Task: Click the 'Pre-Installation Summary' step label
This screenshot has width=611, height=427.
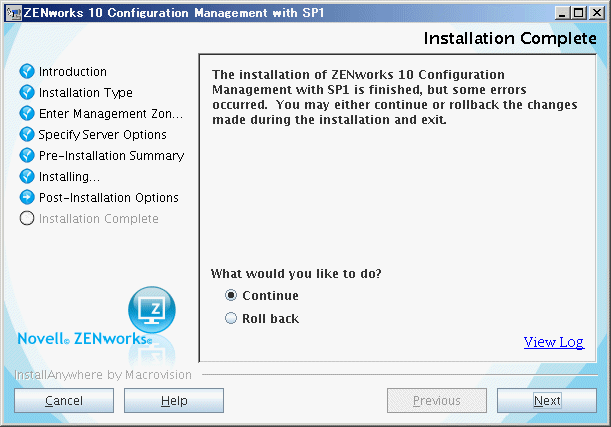Action: pos(111,156)
